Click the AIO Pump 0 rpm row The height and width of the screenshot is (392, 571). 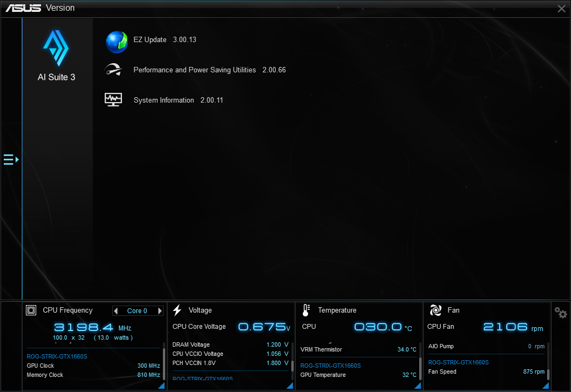click(486, 346)
